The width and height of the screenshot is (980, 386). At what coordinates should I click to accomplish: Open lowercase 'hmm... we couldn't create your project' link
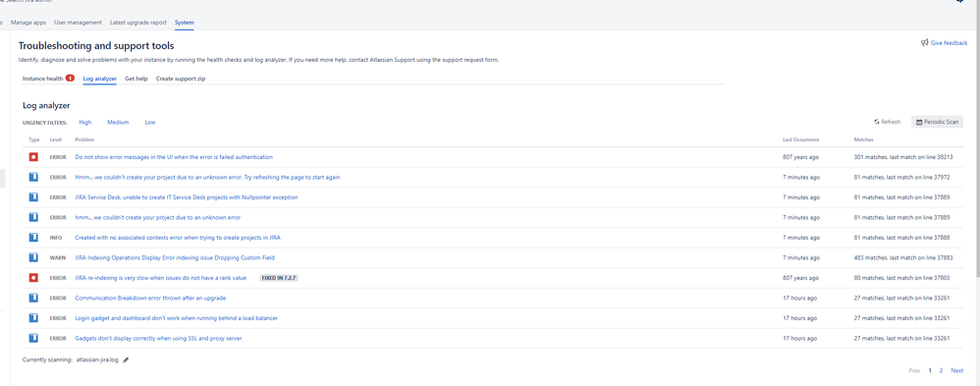tap(157, 217)
